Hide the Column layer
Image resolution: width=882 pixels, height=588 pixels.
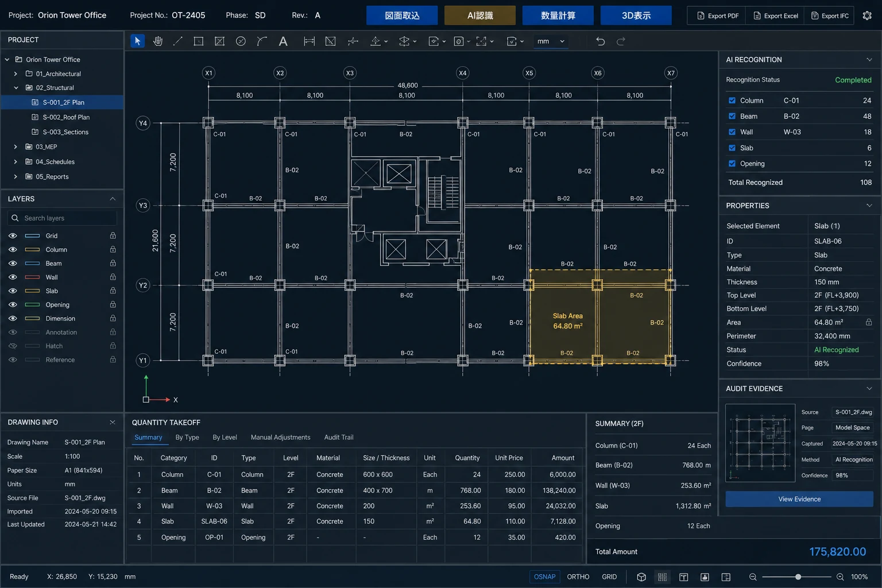(x=13, y=249)
